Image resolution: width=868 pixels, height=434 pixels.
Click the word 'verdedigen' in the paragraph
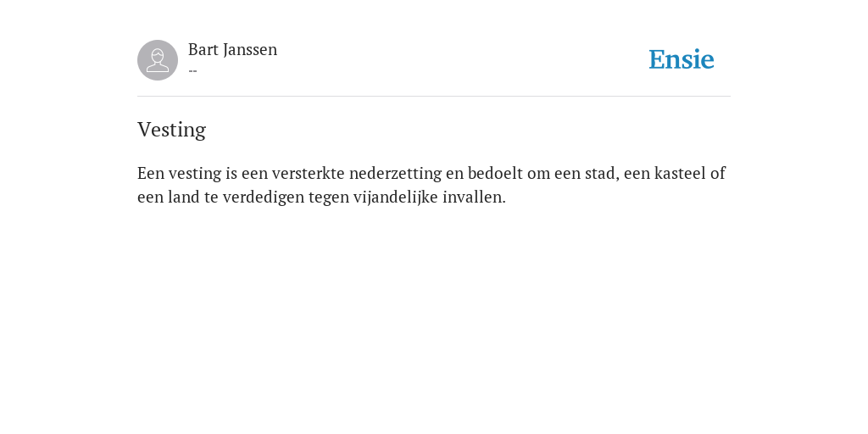pos(264,198)
